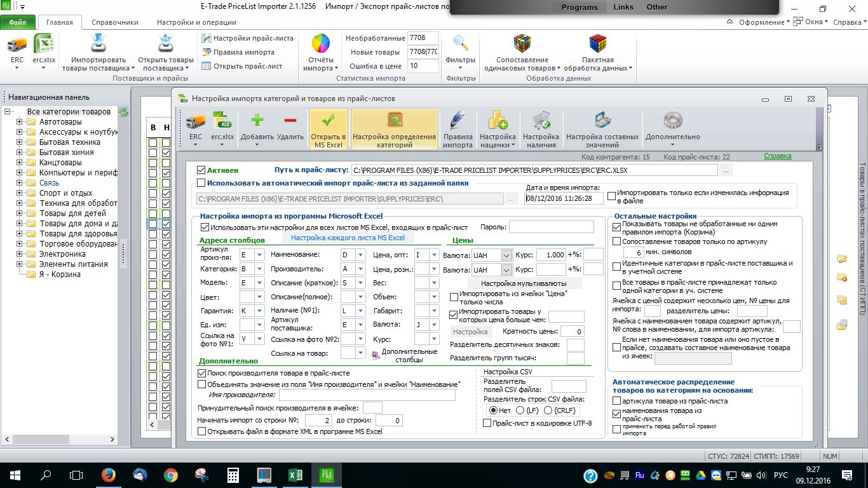Click the Пакетная обработка данных cube icon

point(597,43)
